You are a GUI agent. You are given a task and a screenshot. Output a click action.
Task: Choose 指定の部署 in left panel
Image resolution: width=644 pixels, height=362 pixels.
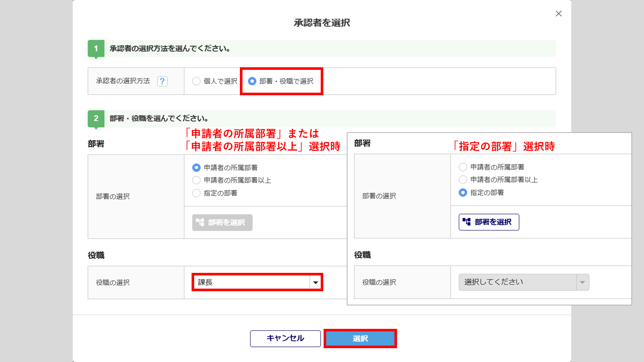click(196, 193)
